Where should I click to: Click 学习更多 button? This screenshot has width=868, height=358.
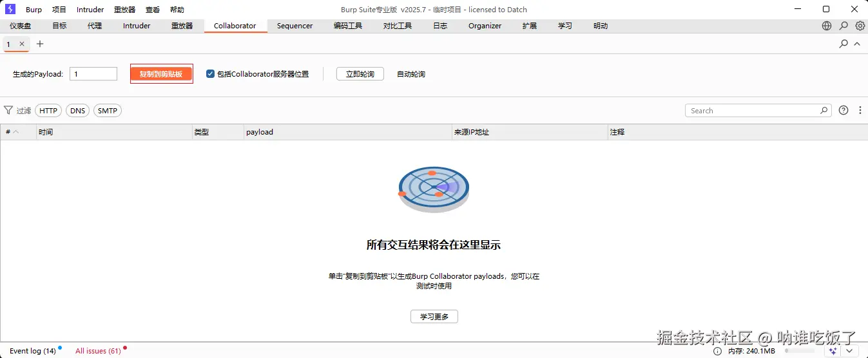(434, 317)
